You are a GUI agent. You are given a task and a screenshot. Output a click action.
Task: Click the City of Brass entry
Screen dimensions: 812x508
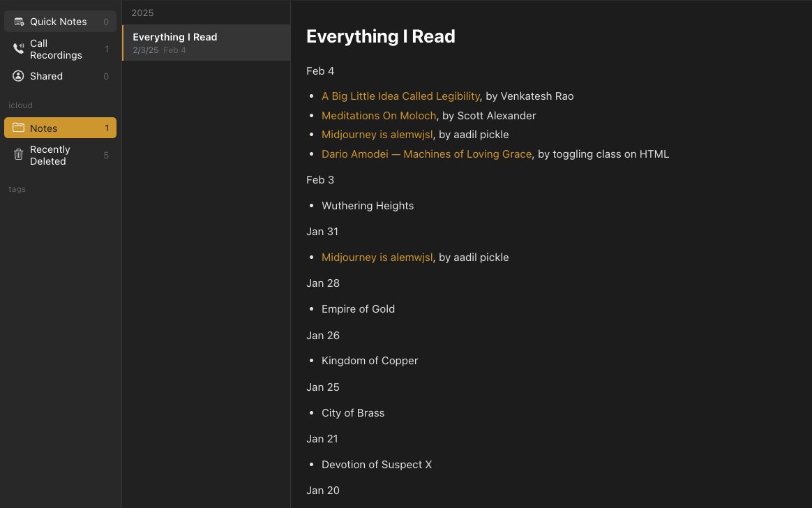353,413
